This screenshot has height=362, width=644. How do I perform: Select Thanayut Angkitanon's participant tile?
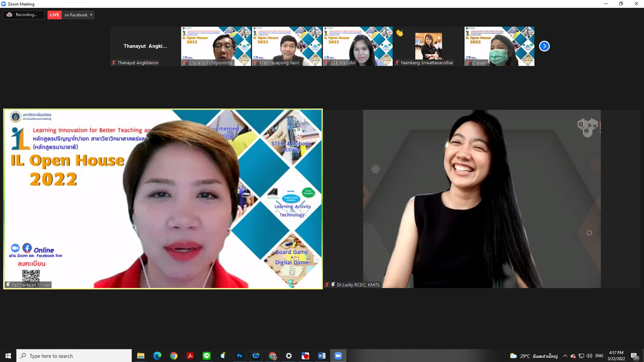pos(145,46)
